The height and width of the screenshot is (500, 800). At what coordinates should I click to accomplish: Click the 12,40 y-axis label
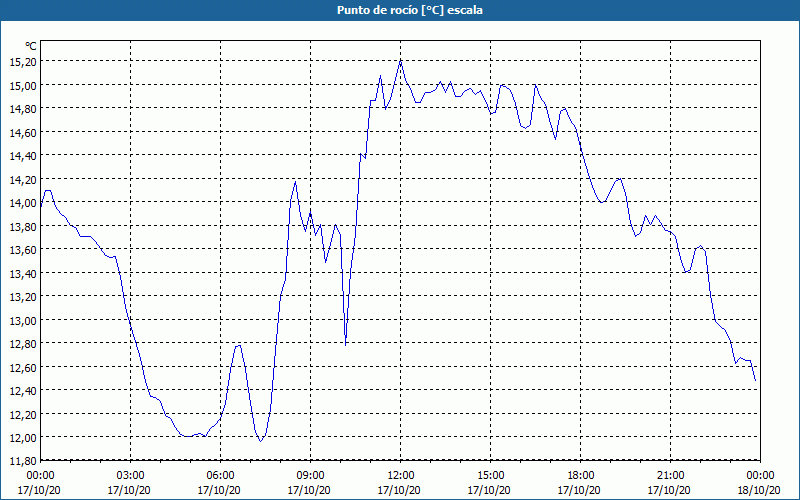(23, 390)
